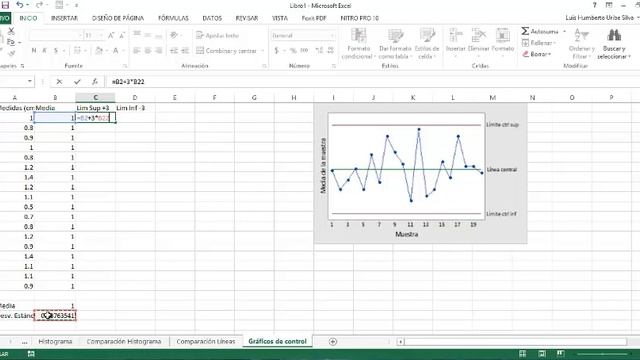
Task: Redo the last undone action
Action: click(x=39, y=5)
